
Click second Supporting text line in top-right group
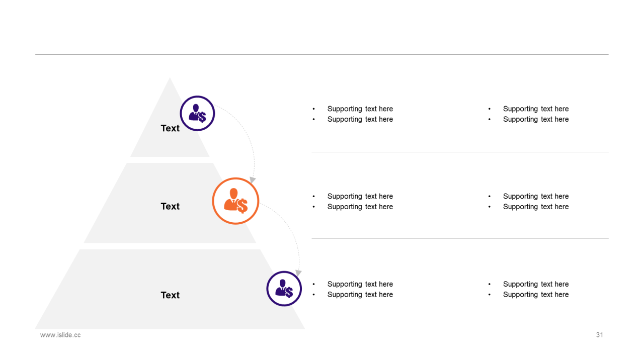[536, 119]
